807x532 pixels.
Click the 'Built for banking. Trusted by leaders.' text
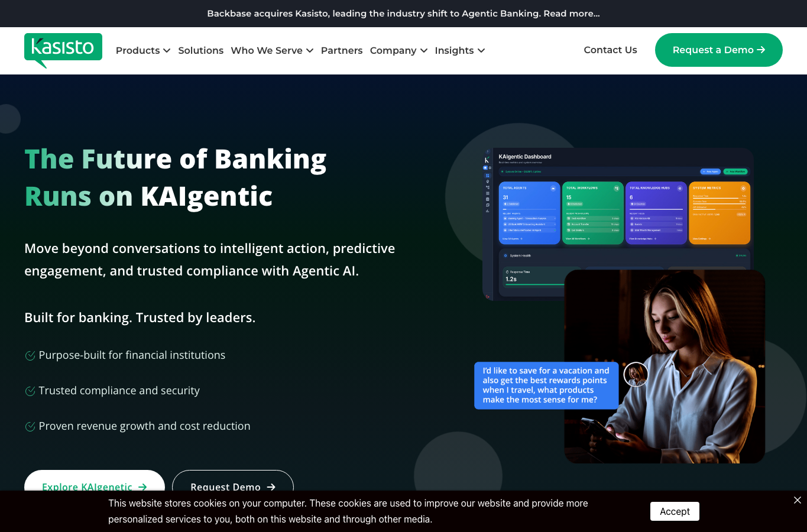140,317
